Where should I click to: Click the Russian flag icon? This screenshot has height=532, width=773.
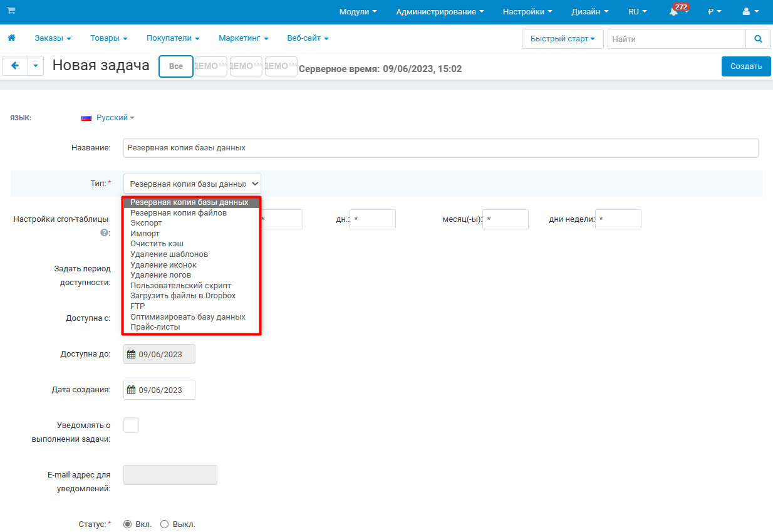(86, 118)
